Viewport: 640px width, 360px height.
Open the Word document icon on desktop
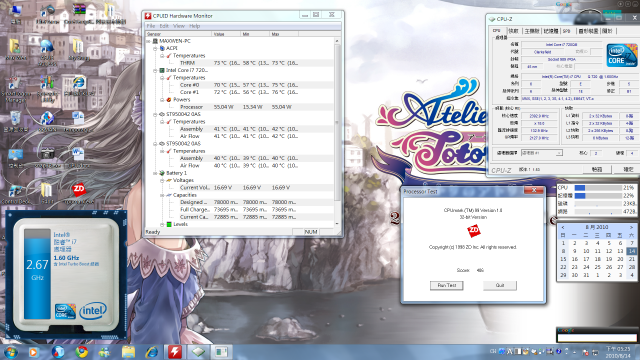[x=78, y=157]
